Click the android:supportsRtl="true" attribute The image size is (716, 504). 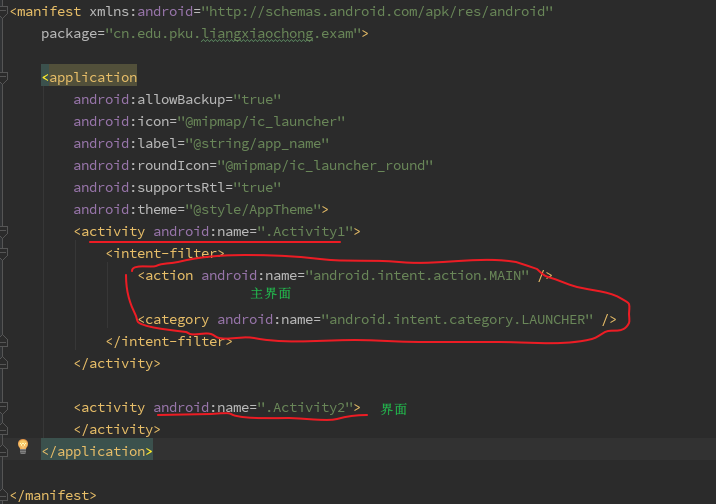coord(177,188)
